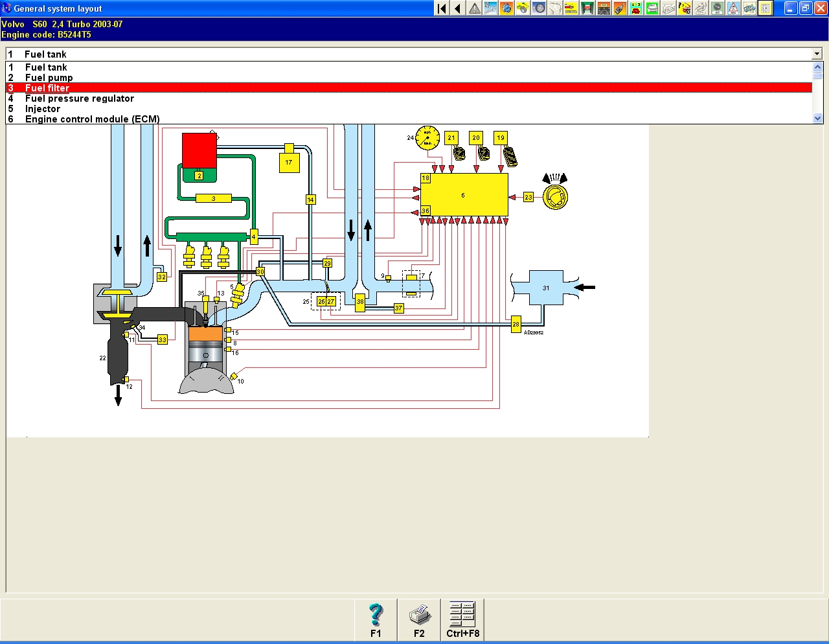This screenshot has width=829, height=644.
Task: Click component 33 yellow box in diagram
Action: (x=163, y=339)
